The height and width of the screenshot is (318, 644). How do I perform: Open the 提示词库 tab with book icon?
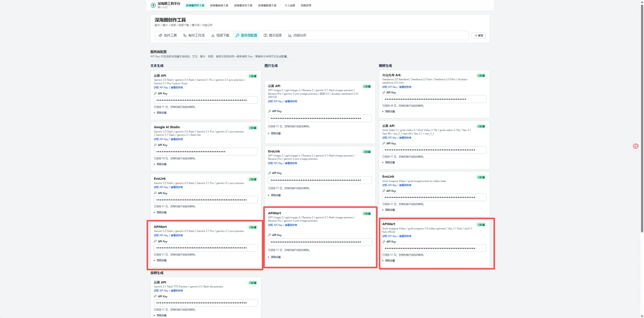click(x=273, y=36)
